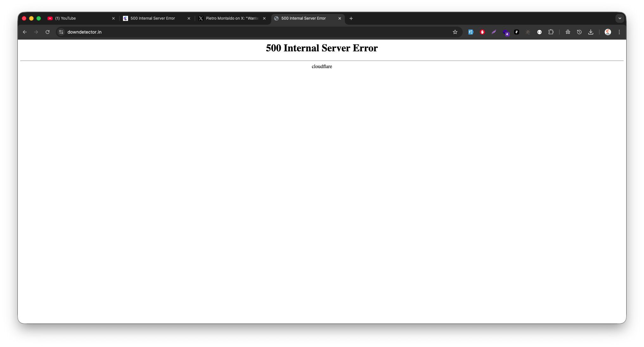Open the Extensions puzzle piece menu
The width and height of the screenshot is (644, 347).
(x=551, y=32)
